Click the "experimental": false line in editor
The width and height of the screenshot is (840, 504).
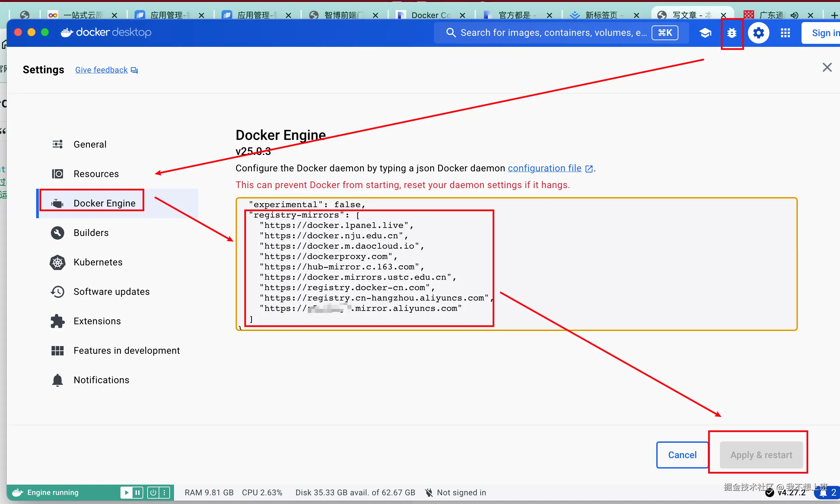(x=307, y=205)
